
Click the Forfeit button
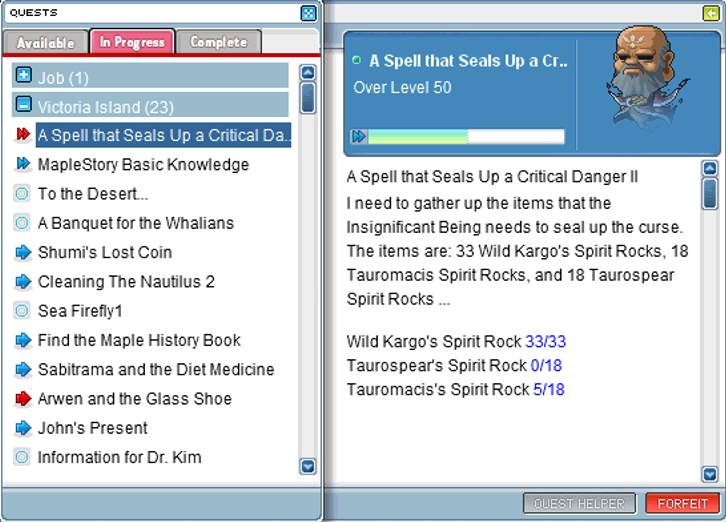point(682,503)
